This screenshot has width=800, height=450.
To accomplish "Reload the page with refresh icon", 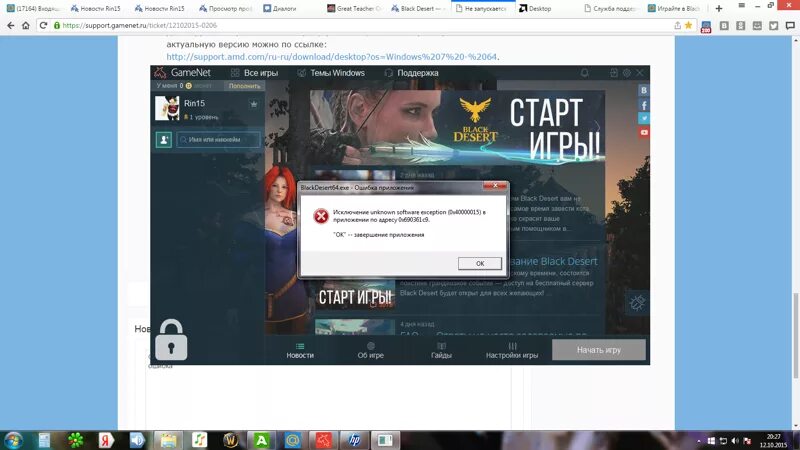I will coord(43,25).
